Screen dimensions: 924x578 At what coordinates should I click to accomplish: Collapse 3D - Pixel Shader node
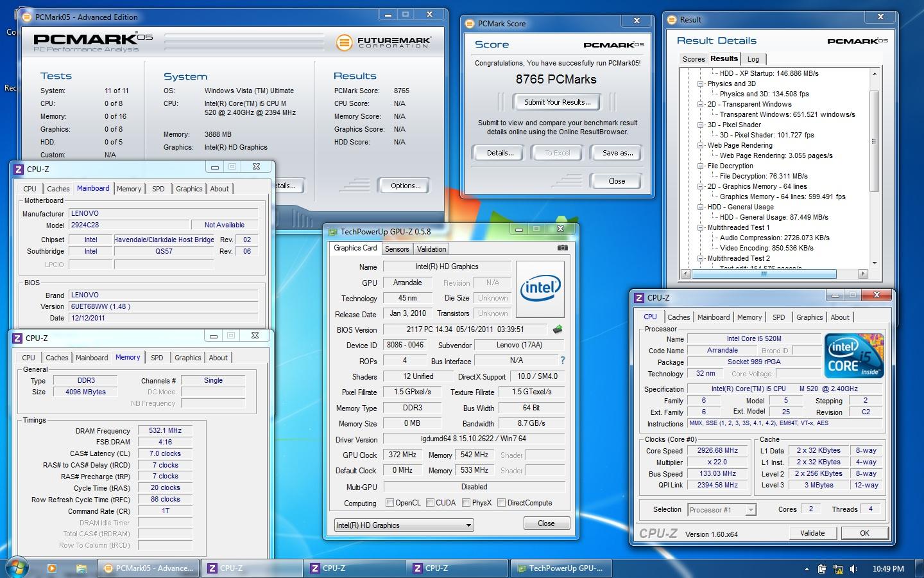[x=701, y=125]
